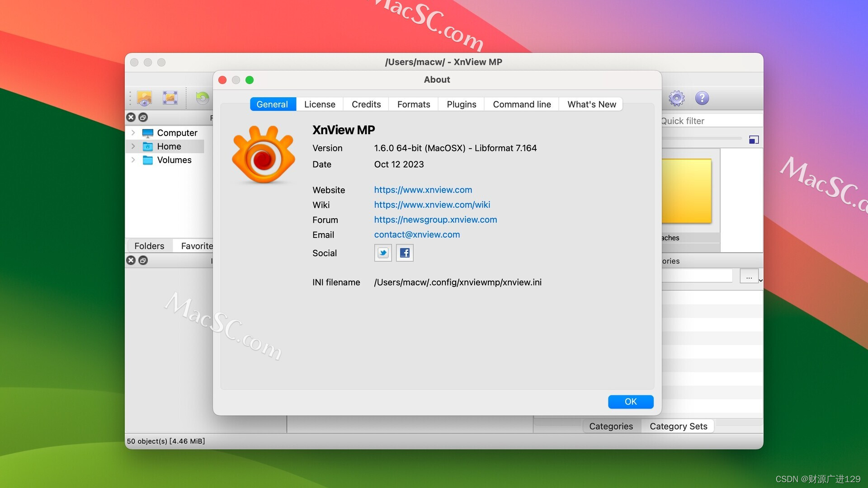The image size is (868, 488).
Task: Open the dropdown arrow beside ellipsis button
Action: tap(761, 281)
